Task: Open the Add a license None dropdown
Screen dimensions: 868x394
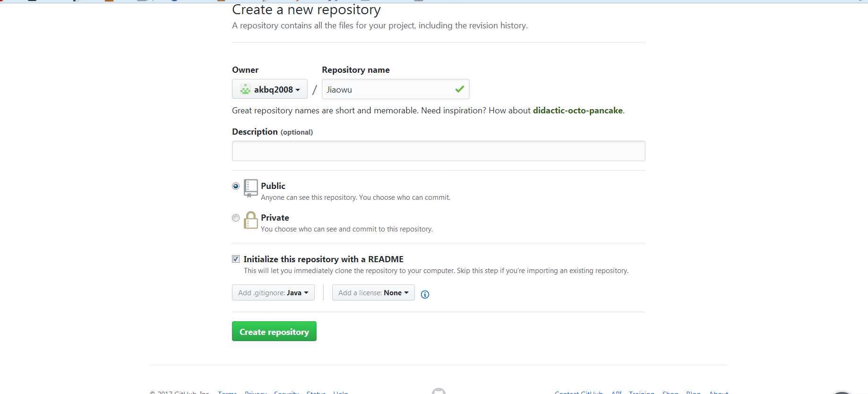Action: point(373,292)
